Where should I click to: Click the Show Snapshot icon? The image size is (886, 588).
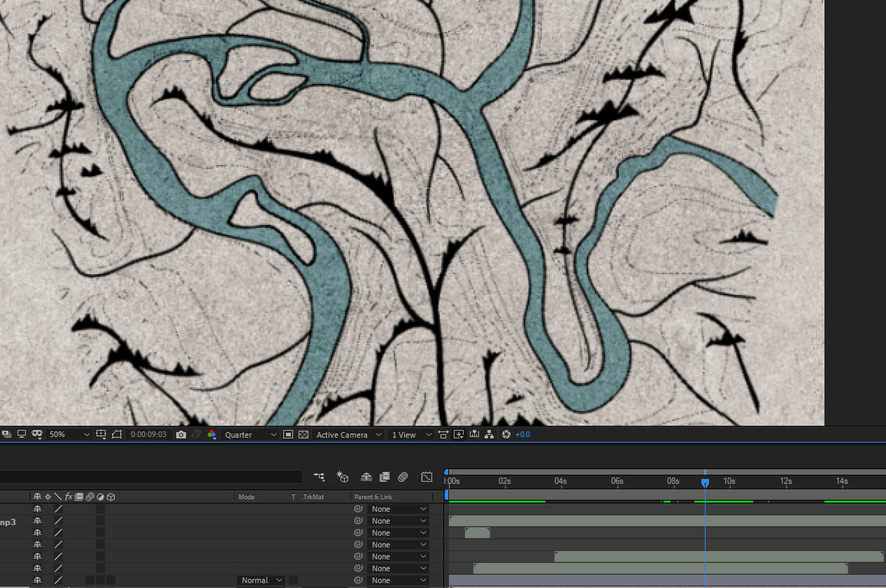point(197,434)
